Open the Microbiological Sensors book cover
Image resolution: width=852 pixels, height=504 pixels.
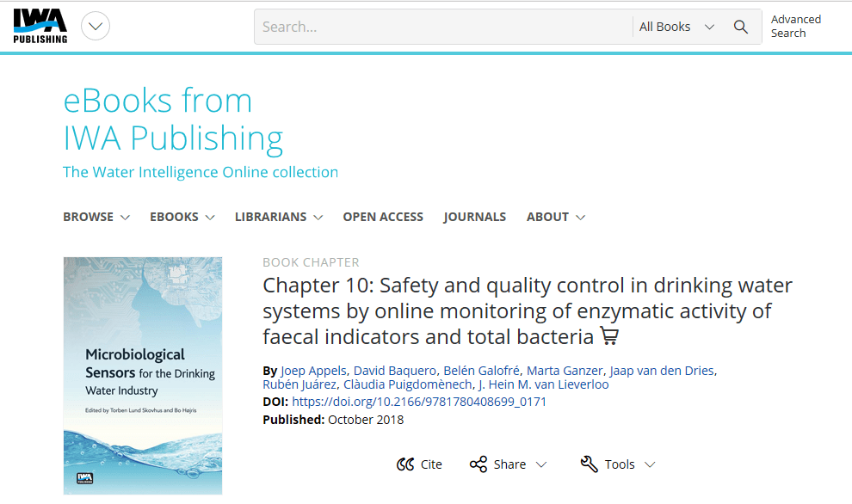click(143, 376)
